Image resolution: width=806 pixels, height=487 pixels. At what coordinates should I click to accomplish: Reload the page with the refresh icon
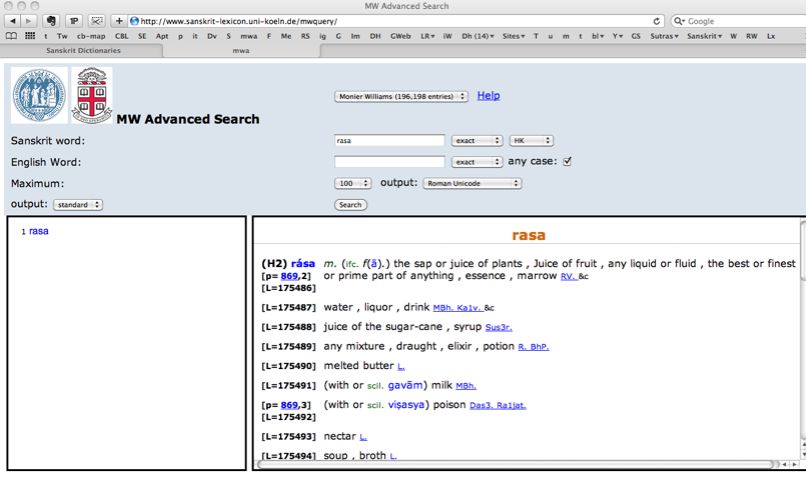coord(656,21)
